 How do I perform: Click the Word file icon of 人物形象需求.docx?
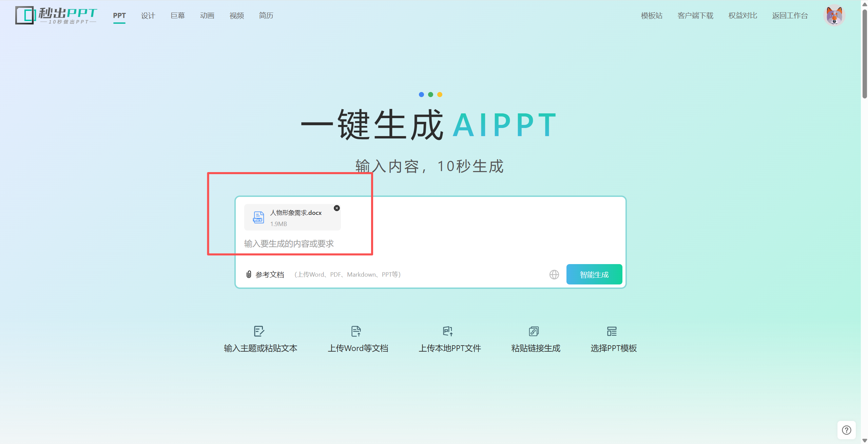[x=258, y=217]
